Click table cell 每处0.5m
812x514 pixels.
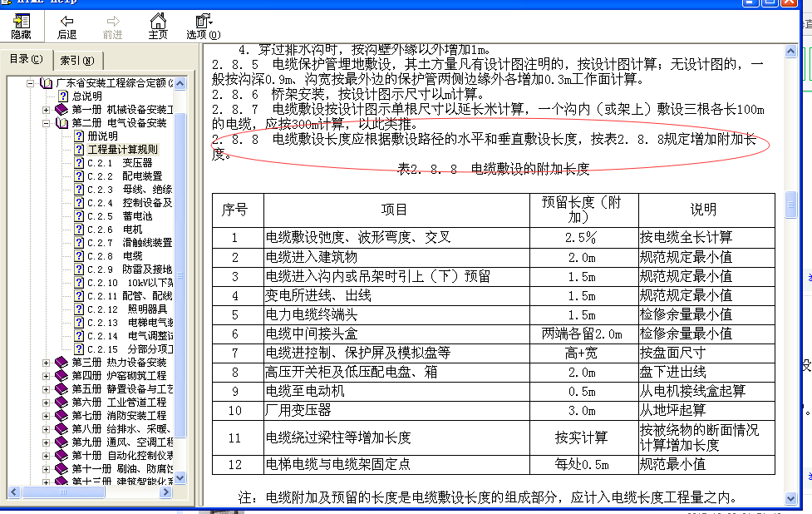click(584, 465)
